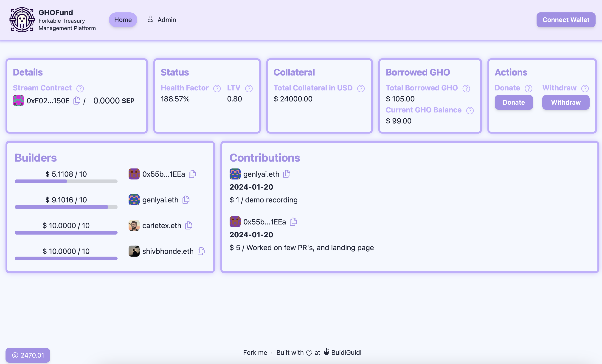Click genlyai.eth name in Contributions
Viewport: 602px width, 364px height.
(261, 174)
